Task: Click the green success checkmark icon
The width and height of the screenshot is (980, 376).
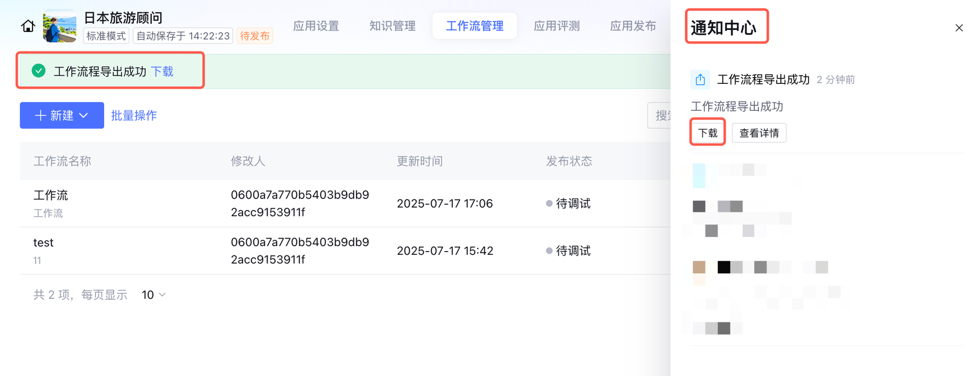Action: pyautogui.click(x=39, y=71)
